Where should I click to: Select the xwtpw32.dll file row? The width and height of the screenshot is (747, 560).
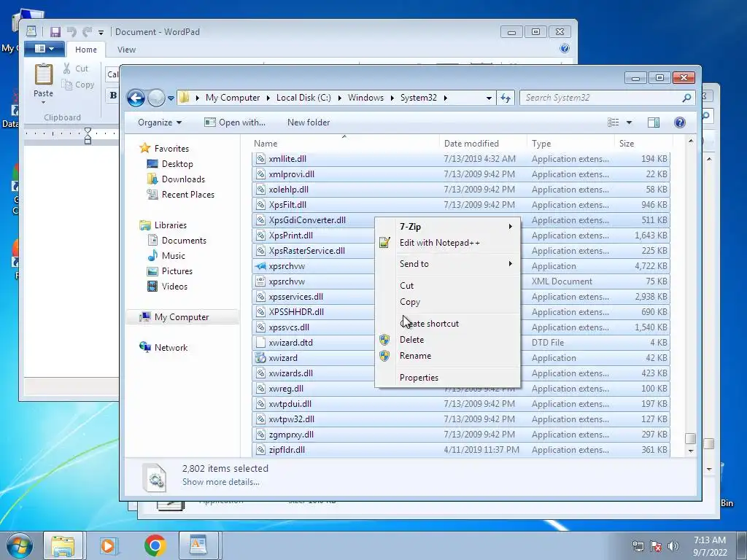click(x=461, y=419)
